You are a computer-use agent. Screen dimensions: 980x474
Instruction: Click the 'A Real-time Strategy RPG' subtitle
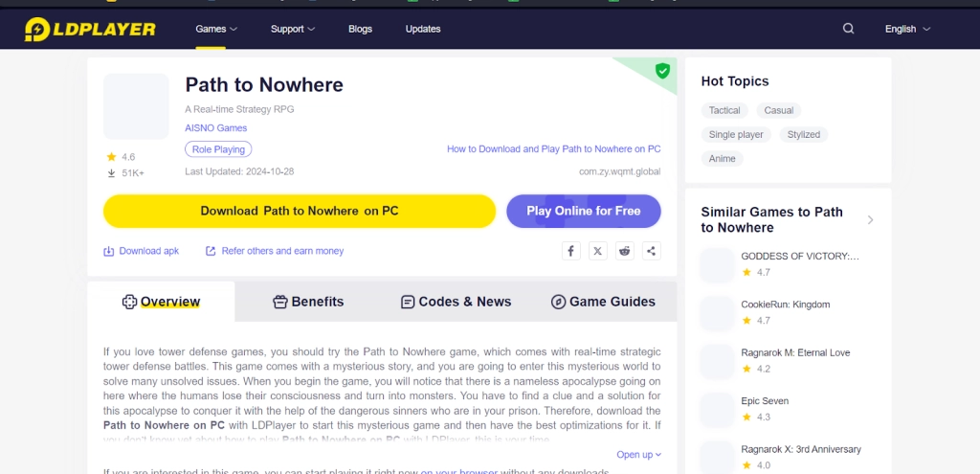tap(239, 109)
